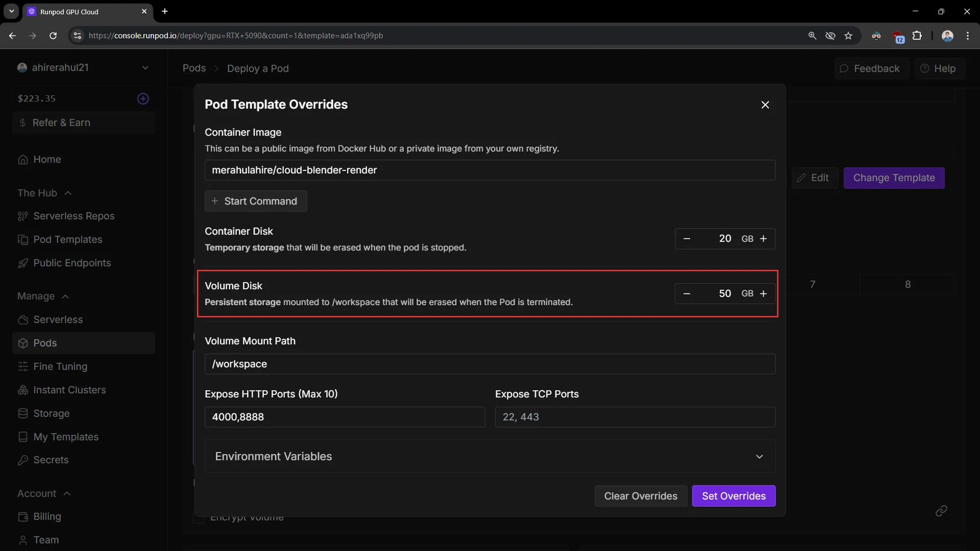This screenshot has width=980, height=551.
Task: Edit the Expose TCP Ports field
Action: 634,417
